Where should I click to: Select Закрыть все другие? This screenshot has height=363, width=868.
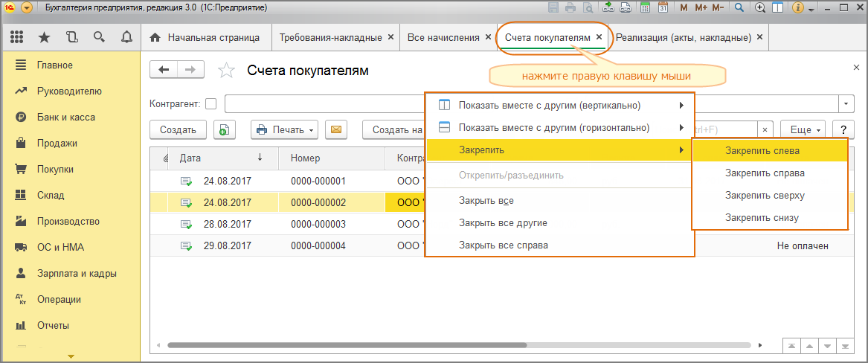pyautogui.click(x=559, y=223)
